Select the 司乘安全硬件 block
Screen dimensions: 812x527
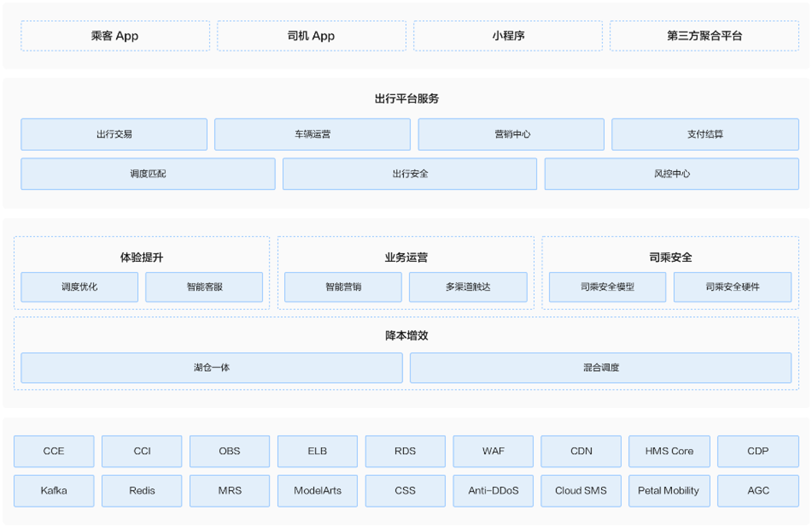(x=732, y=287)
